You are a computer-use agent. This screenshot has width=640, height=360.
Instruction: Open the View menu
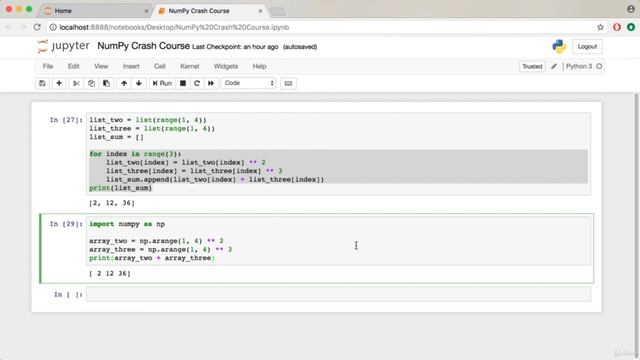101,66
